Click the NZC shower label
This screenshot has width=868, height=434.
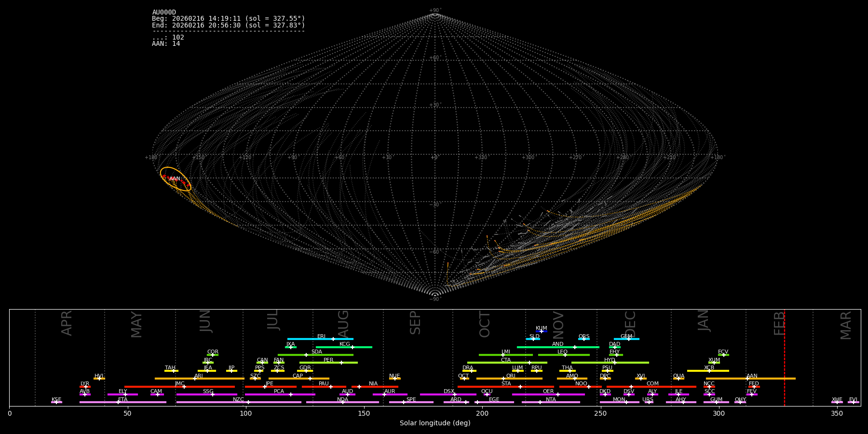tap(239, 400)
